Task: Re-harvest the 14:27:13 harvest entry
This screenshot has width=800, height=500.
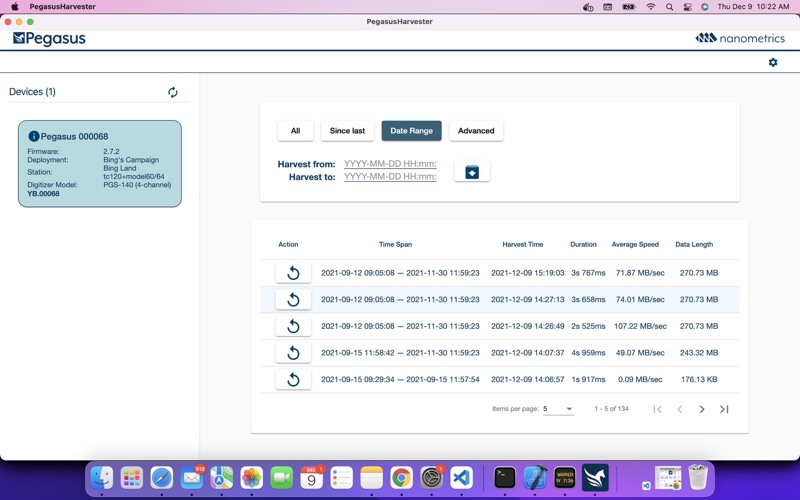Action: 293,299
